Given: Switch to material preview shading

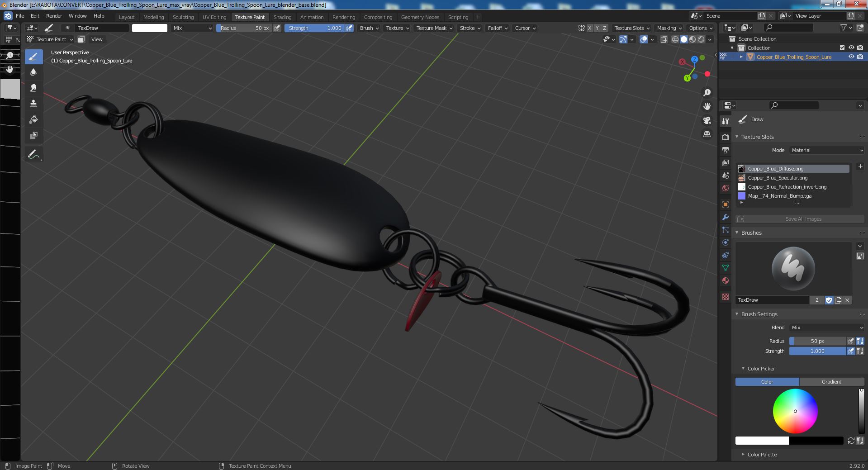Looking at the screenshot, I should point(693,39).
